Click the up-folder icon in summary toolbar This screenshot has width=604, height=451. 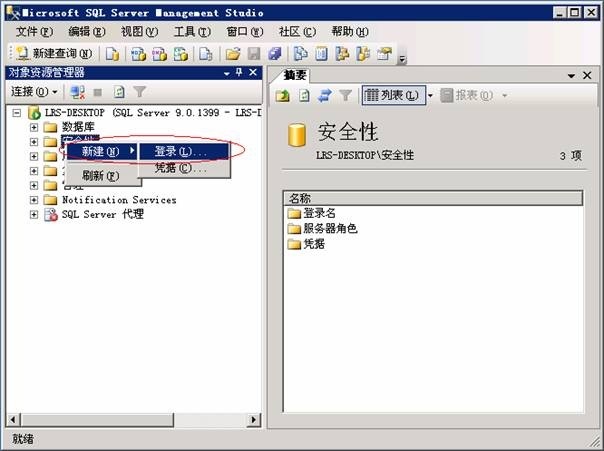pyautogui.click(x=283, y=95)
